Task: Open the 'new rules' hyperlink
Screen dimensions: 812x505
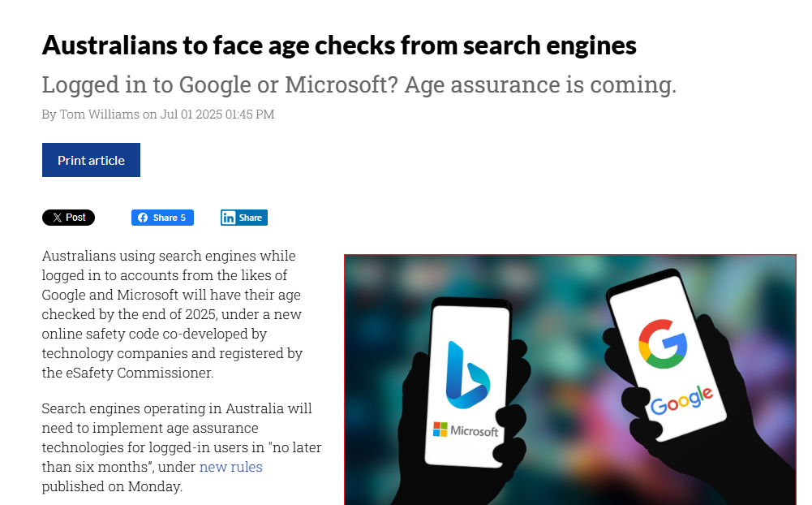Action: point(231,467)
